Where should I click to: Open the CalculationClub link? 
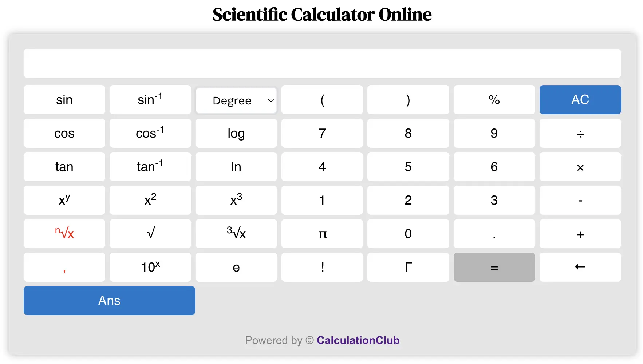point(358,340)
